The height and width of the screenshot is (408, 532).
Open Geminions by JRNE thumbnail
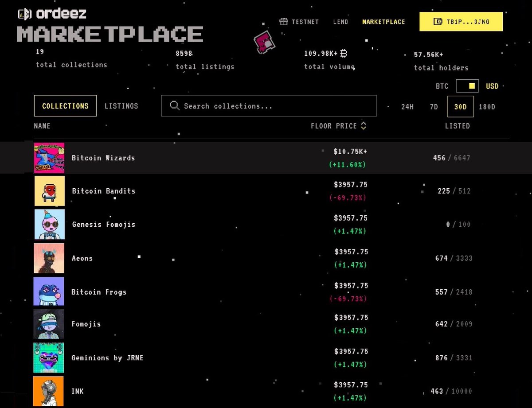(x=49, y=357)
